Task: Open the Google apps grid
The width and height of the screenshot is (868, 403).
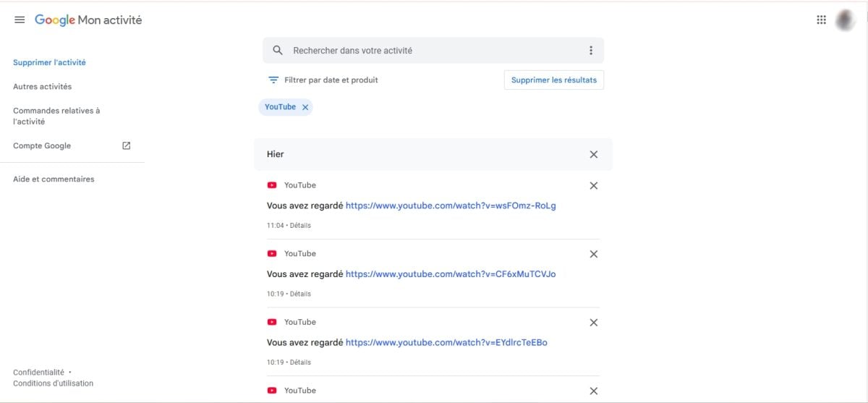Action: click(821, 20)
